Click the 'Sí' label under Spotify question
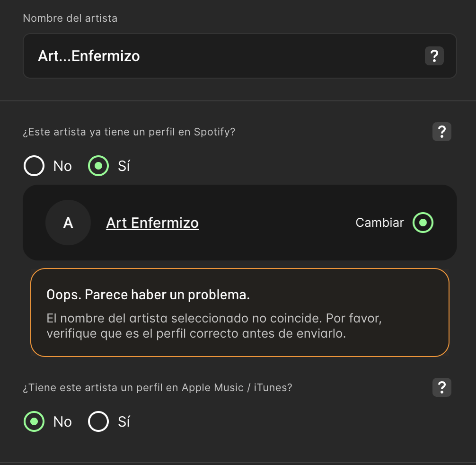Screen dimensions: 476x465 (124, 166)
